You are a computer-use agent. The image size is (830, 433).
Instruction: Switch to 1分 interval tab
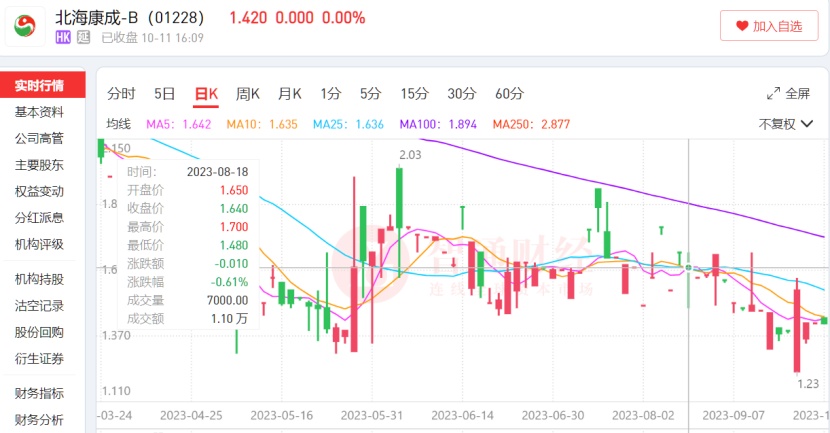click(331, 94)
